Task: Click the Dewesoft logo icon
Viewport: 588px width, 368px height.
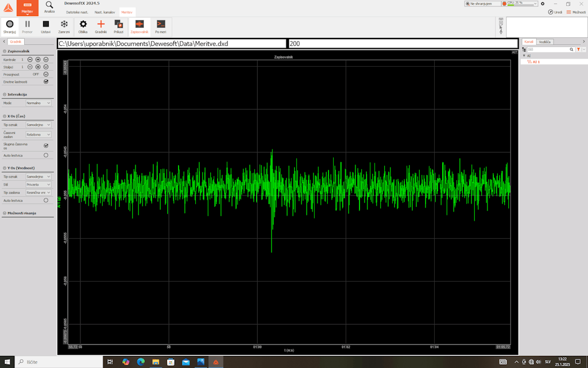Action: [8, 8]
